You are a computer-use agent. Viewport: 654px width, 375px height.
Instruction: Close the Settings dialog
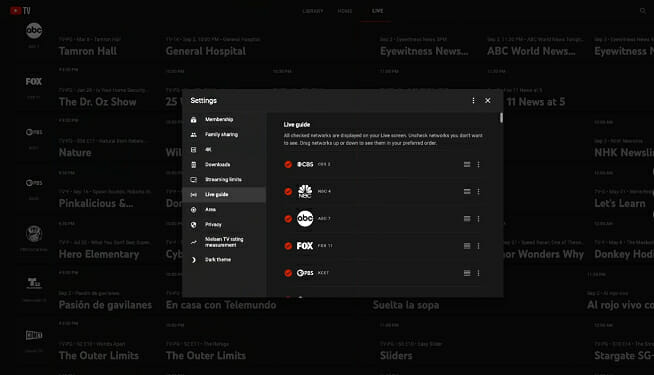(488, 101)
